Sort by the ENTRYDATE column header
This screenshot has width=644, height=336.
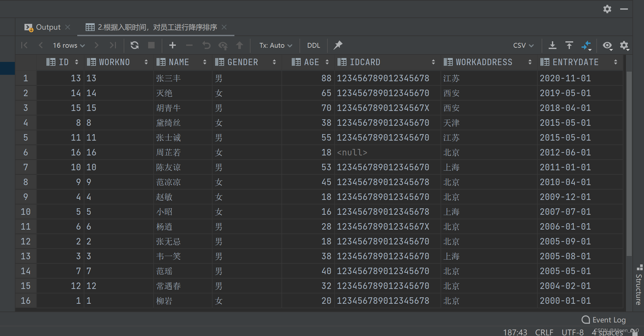pyautogui.click(x=580, y=62)
